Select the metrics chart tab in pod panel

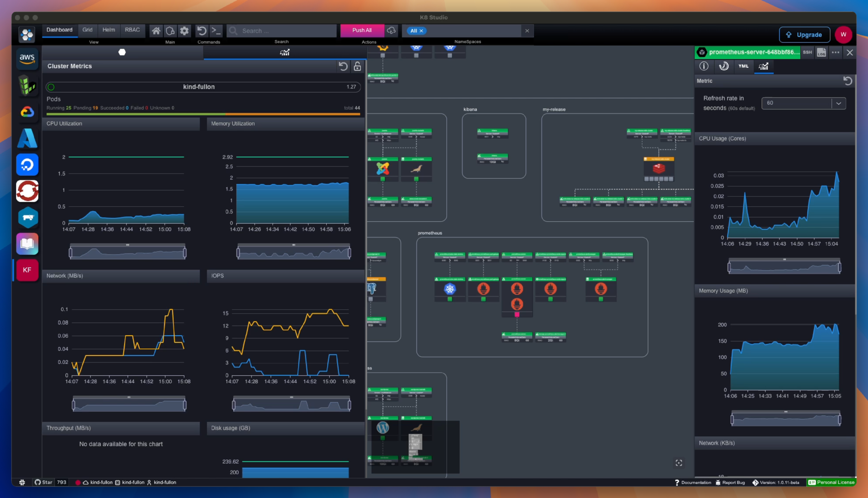click(x=764, y=66)
